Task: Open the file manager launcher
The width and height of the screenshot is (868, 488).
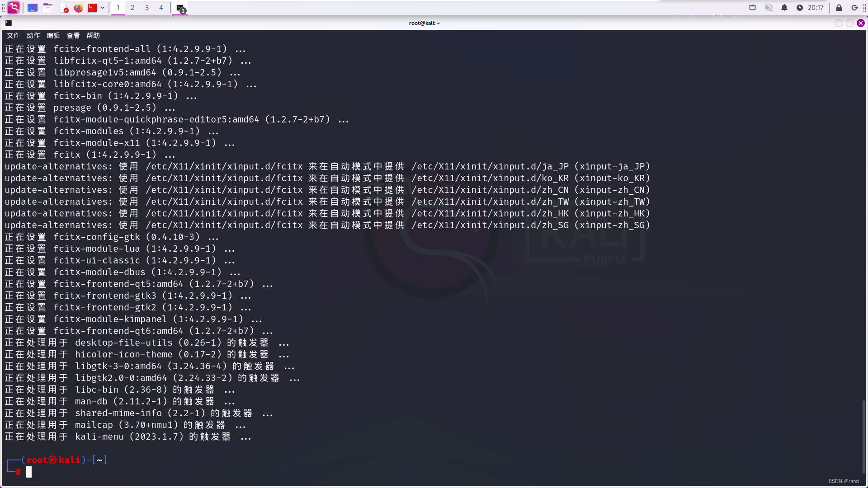Action: [48, 8]
